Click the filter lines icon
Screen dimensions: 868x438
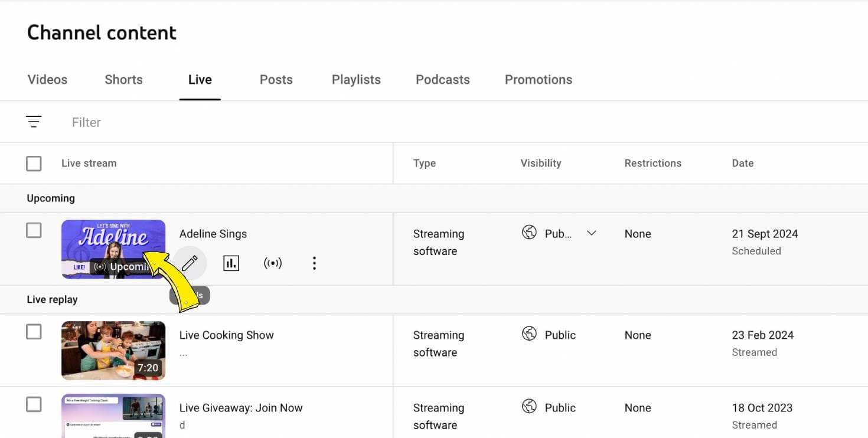point(34,122)
